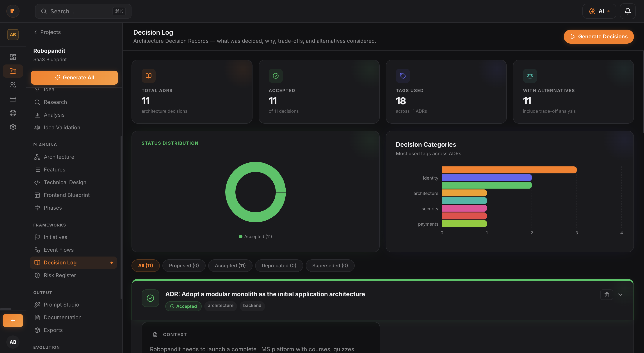Show Deprecated (0) decisions

[x=279, y=266]
